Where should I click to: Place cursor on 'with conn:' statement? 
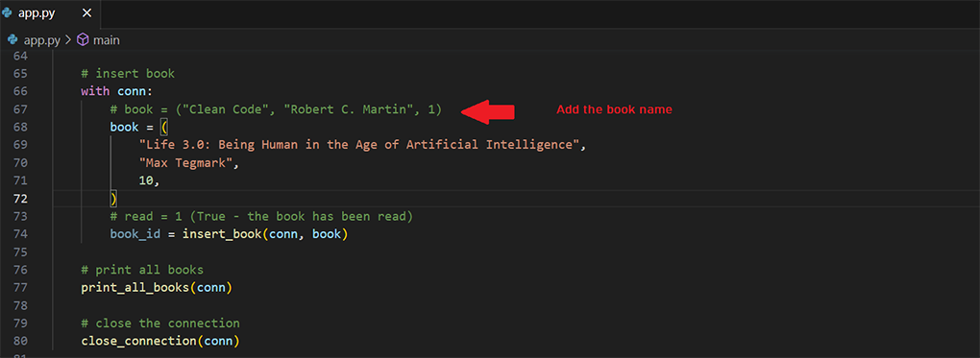117,91
